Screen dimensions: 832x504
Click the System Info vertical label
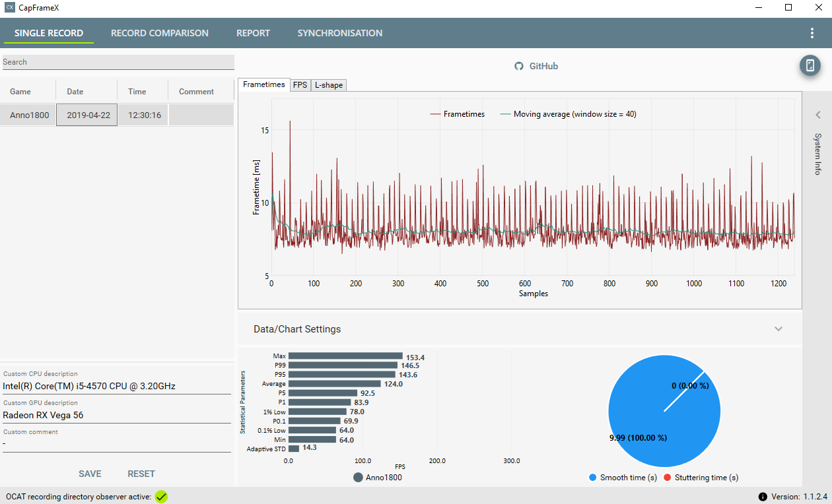(817, 154)
